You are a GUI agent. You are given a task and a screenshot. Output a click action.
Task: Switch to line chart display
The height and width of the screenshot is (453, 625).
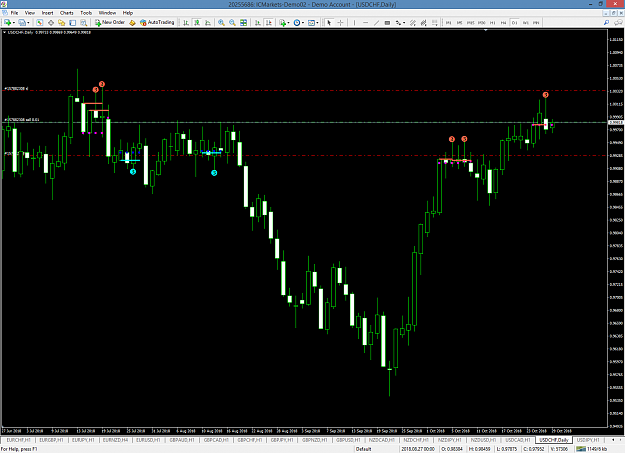click(x=208, y=23)
